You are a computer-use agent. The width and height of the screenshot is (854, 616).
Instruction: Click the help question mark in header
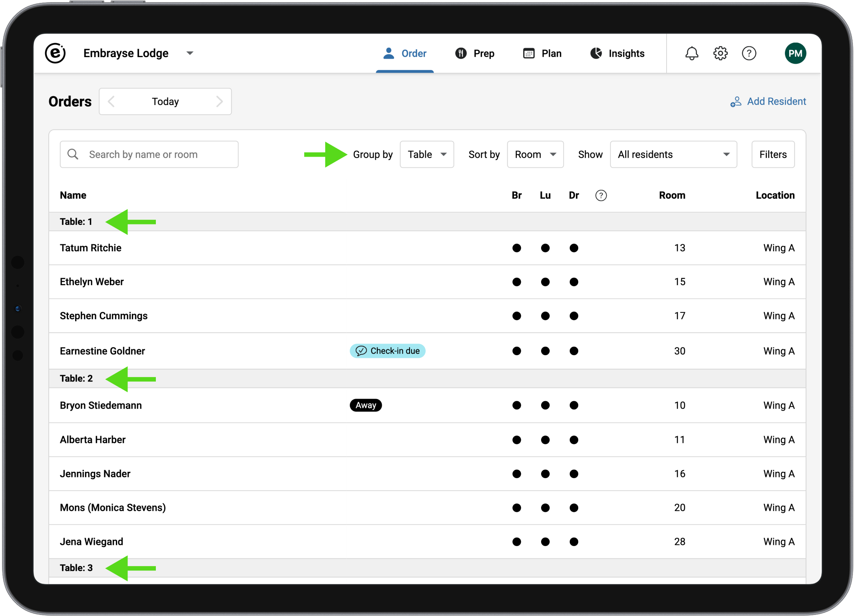click(x=748, y=53)
